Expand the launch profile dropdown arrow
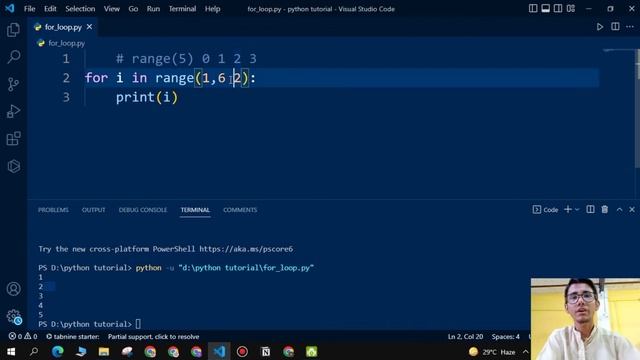The height and width of the screenshot is (360, 640). [x=577, y=209]
